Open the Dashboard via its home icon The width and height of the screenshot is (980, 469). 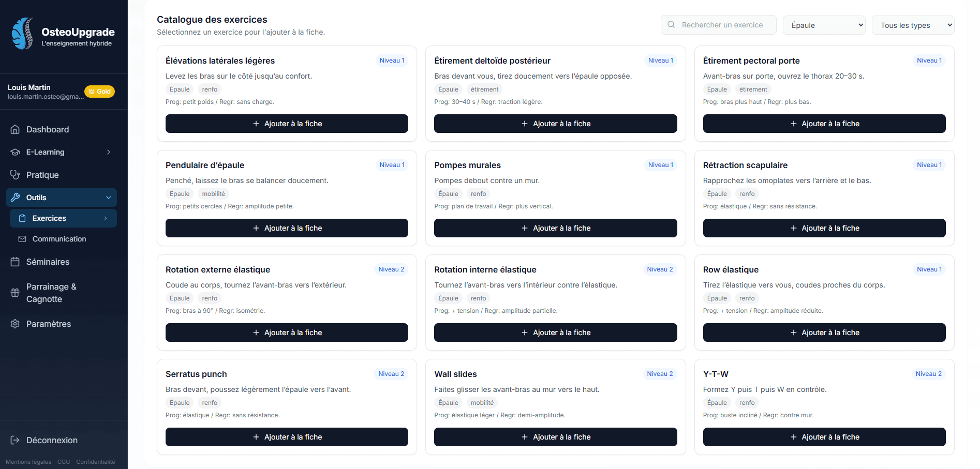click(16, 129)
